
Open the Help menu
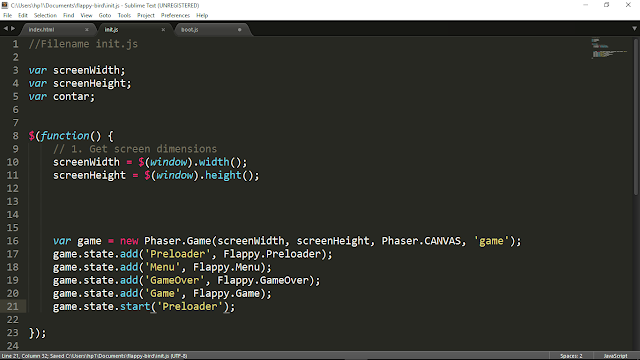pos(202,16)
